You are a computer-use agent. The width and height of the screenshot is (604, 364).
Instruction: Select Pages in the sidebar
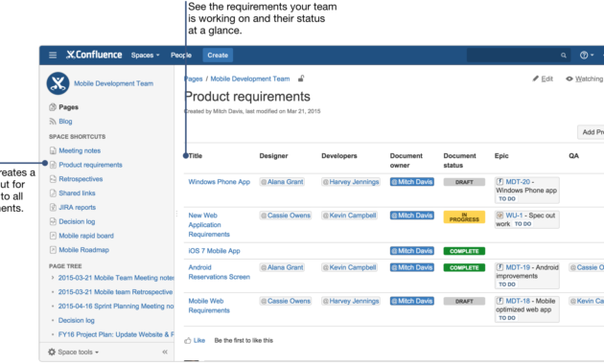69,107
